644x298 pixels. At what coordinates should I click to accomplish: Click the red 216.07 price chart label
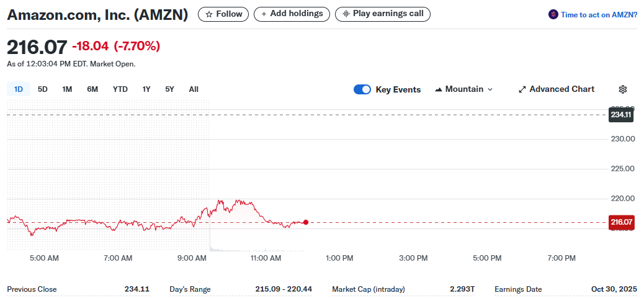pyautogui.click(x=622, y=222)
